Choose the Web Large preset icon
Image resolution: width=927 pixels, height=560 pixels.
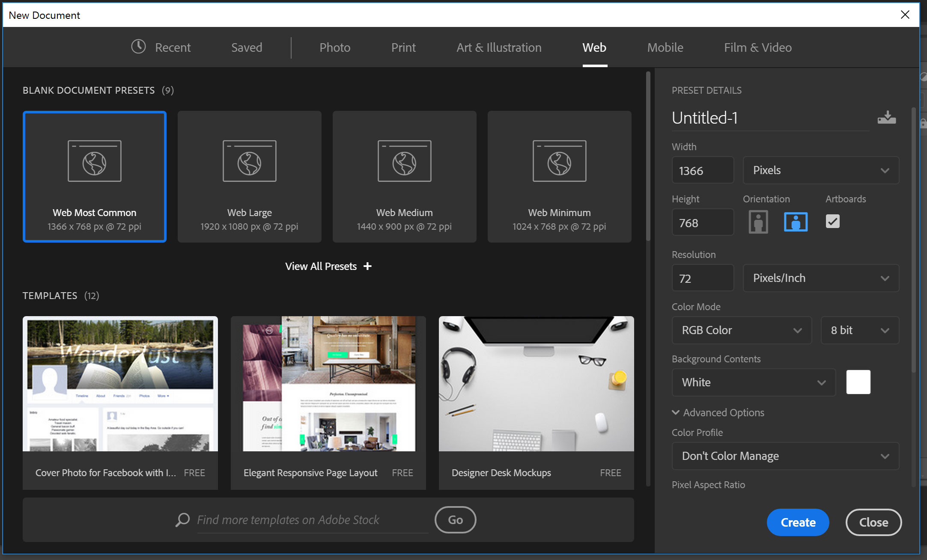[249, 161]
